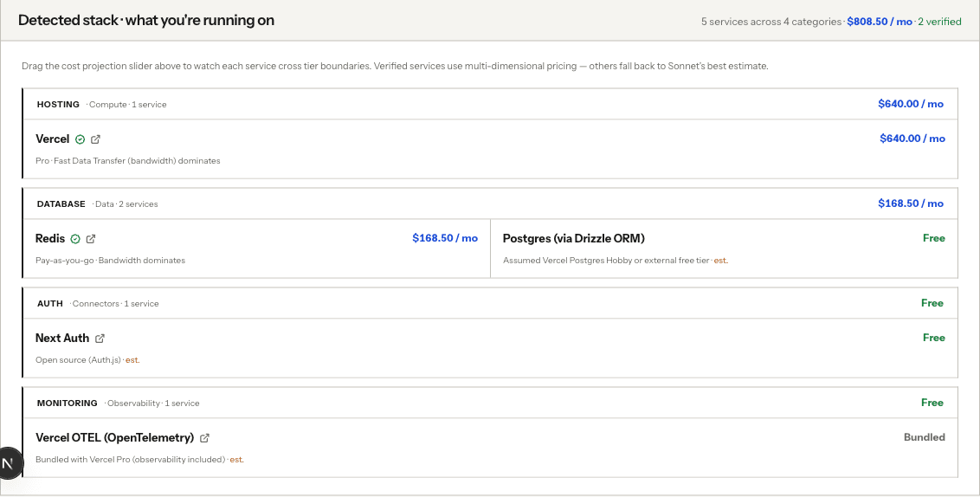Open Vercel external link icon
Image resolution: width=980 pixels, height=497 pixels.
click(95, 139)
